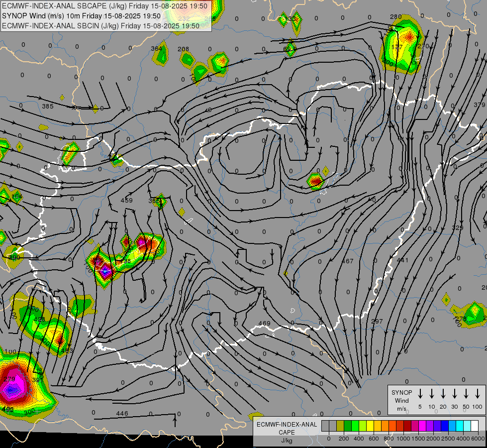
Task: Click the 5 m/s wind arrow in legend
Action: [x=420, y=394]
